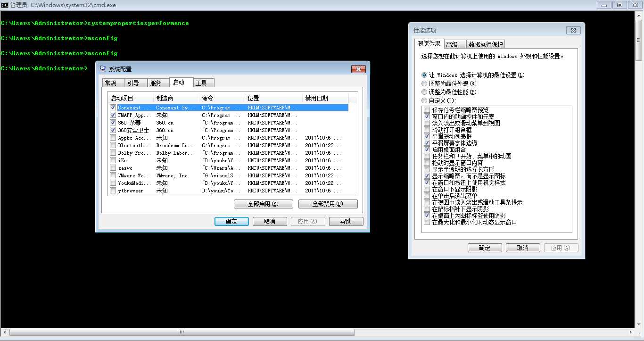
Task: Check 显示半透明的选择长方形
Action: pyautogui.click(x=427, y=169)
